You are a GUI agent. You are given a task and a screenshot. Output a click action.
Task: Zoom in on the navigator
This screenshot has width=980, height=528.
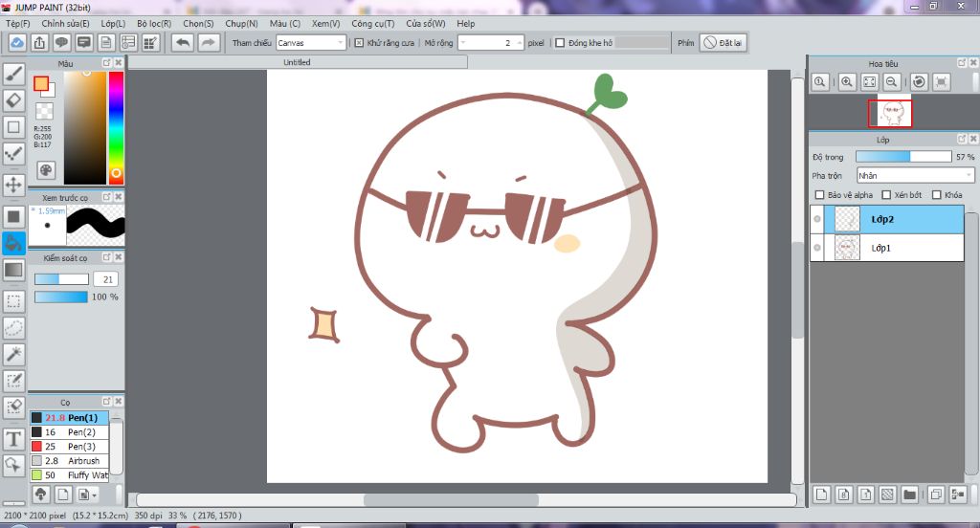point(847,82)
